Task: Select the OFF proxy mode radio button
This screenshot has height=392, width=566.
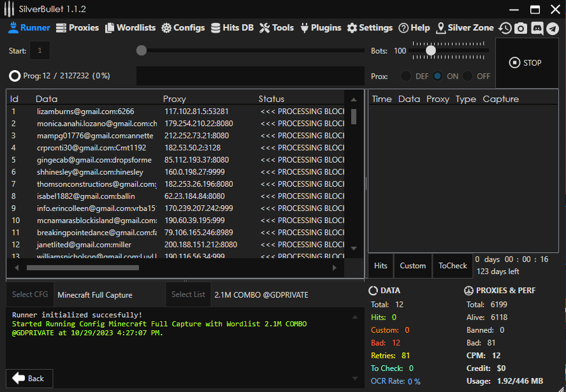Action: coord(468,76)
